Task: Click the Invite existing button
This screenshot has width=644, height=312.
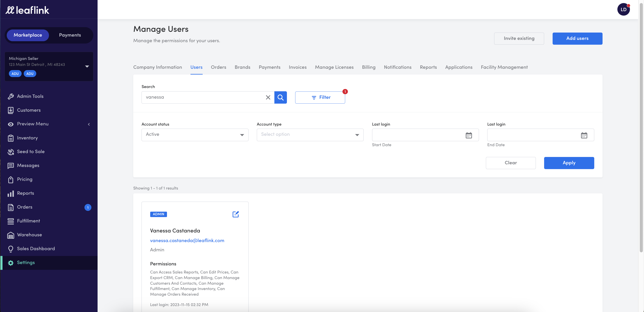Action: click(519, 39)
